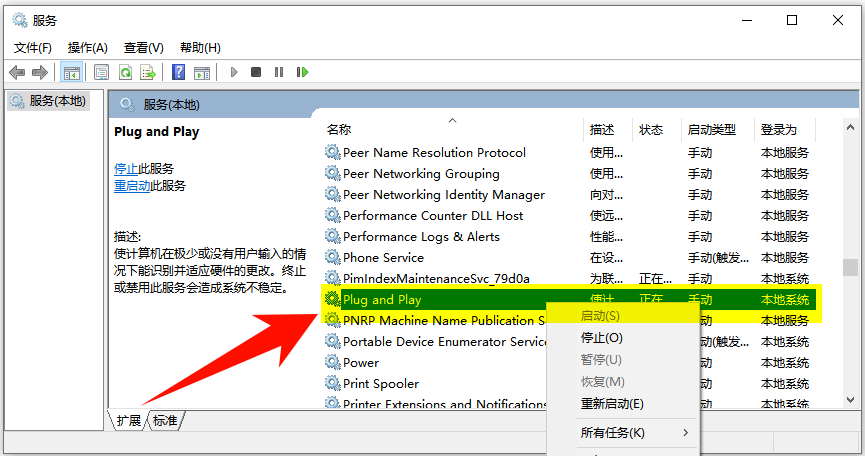Select the Peer Name Resolution Protocol row
Image resolution: width=865 pixels, height=456 pixels.
click(x=569, y=152)
